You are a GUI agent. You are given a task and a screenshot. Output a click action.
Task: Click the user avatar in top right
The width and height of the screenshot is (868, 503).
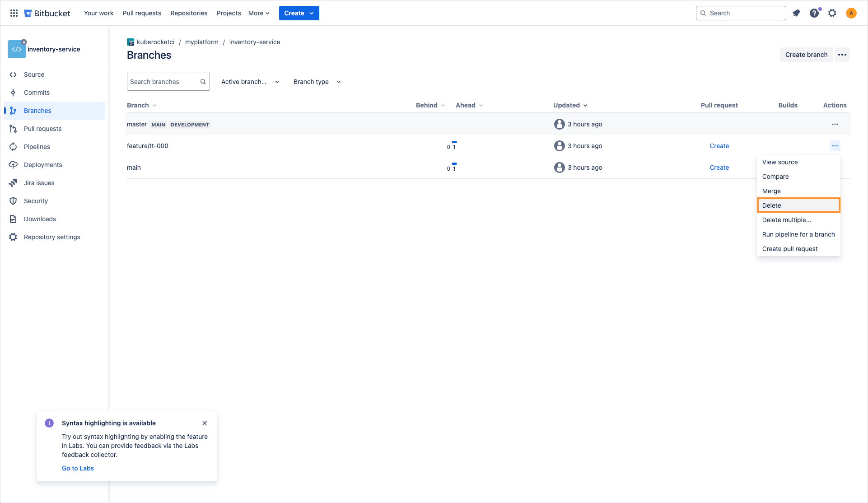pyautogui.click(x=851, y=13)
